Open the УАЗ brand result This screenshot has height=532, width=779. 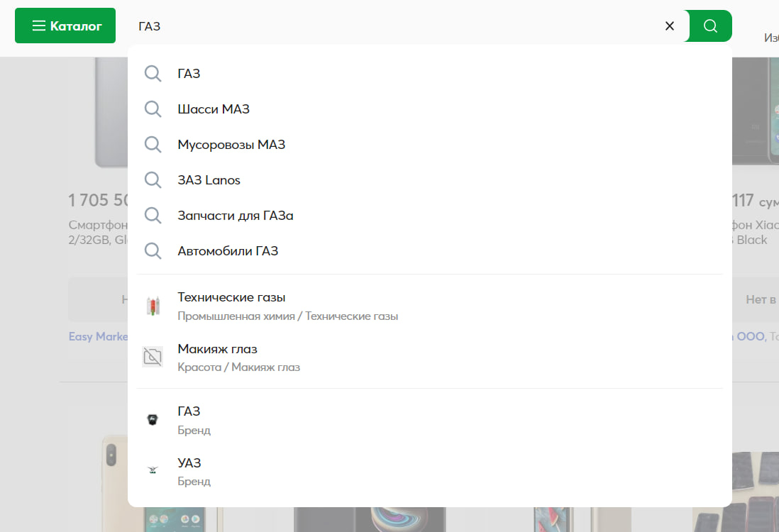[430, 471]
